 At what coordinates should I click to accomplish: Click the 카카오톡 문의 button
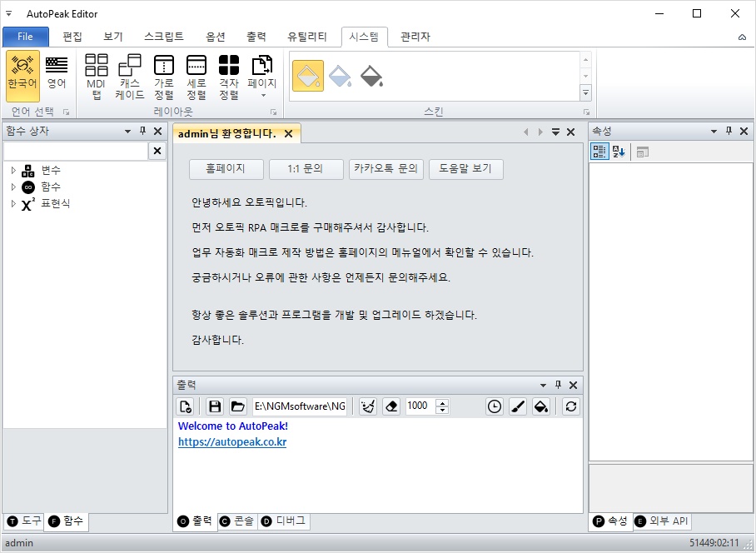(x=385, y=169)
